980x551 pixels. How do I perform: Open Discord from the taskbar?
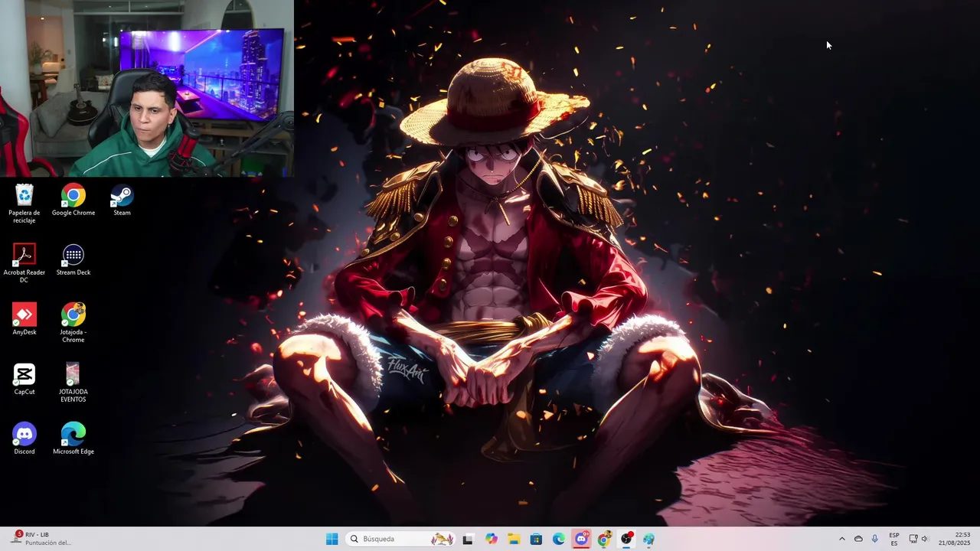coord(581,539)
